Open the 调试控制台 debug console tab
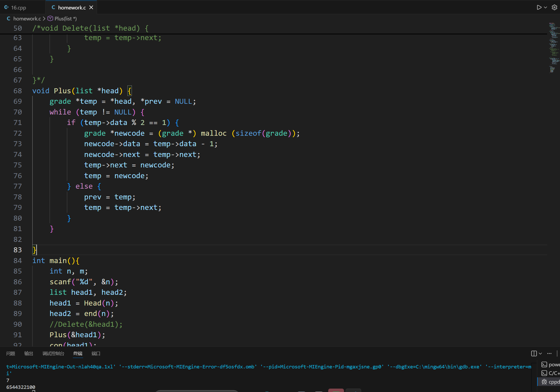560x392 pixels. coord(53,353)
